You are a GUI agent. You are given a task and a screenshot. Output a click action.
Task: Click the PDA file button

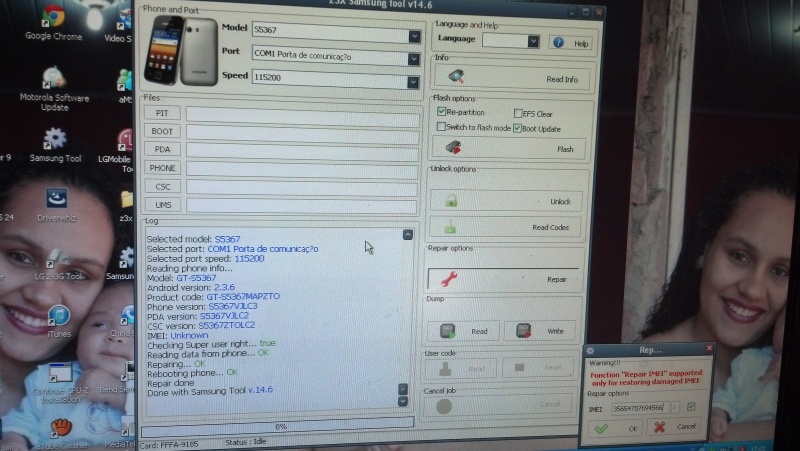click(x=162, y=149)
